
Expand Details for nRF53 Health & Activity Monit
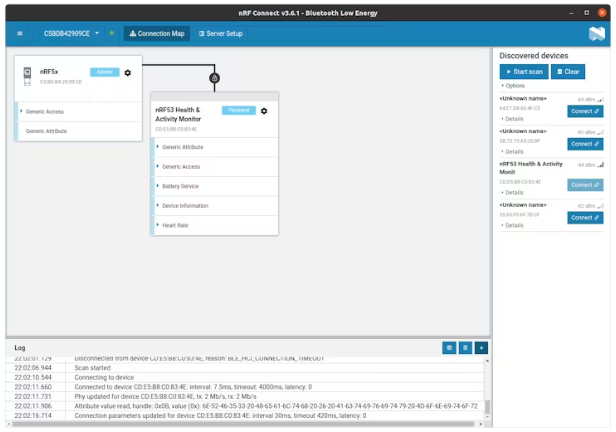(x=512, y=192)
